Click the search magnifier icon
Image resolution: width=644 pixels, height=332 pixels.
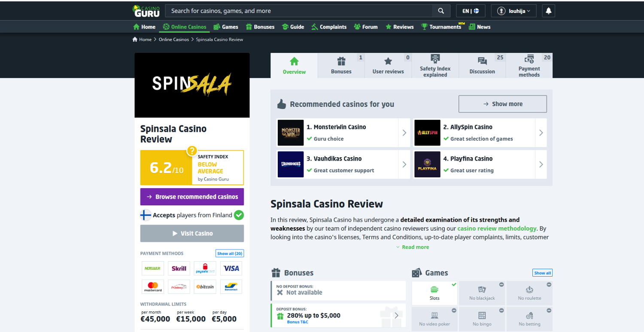pyautogui.click(x=441, y=11)
